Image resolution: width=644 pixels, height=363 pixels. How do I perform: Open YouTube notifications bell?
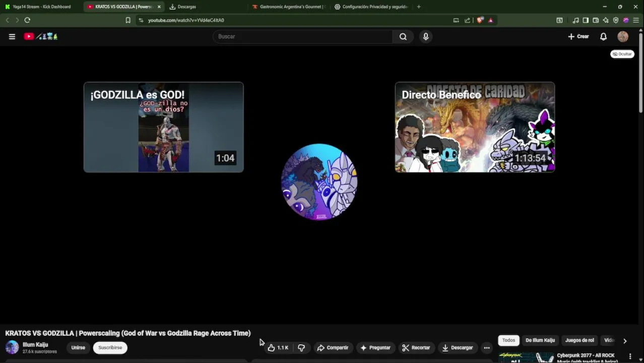point(603,36)
